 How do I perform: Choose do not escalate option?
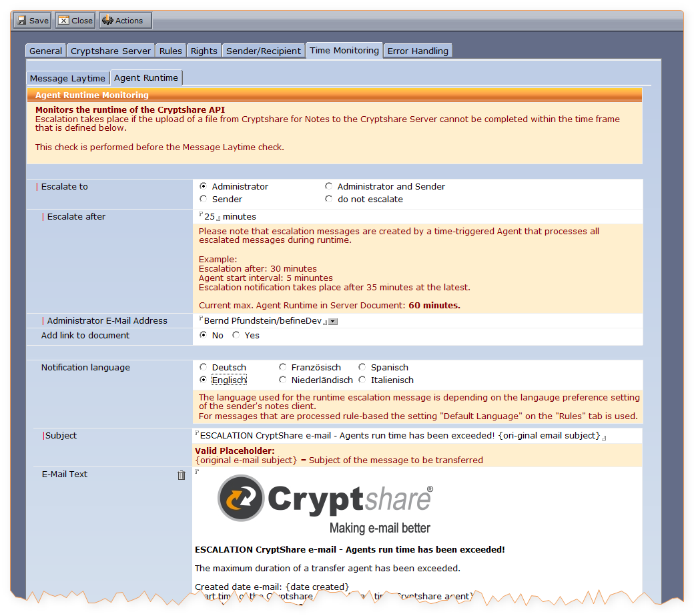click(328, 199)
